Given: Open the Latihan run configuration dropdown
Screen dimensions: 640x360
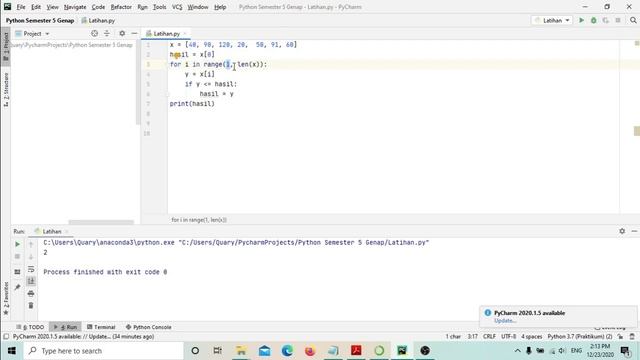Looking at the screenshot, I should pyautogui.click(x=552, y=20).
